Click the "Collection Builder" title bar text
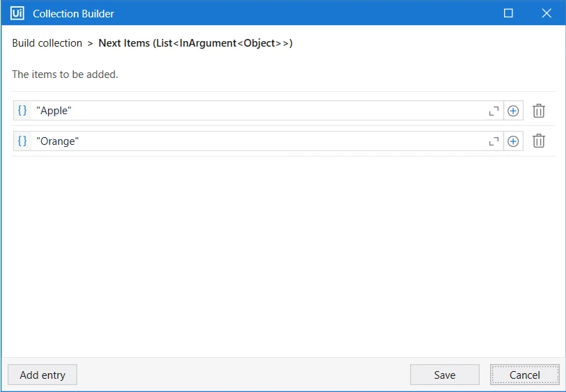The width and height of the screenshot is (566, 392). tap(73, 14)
